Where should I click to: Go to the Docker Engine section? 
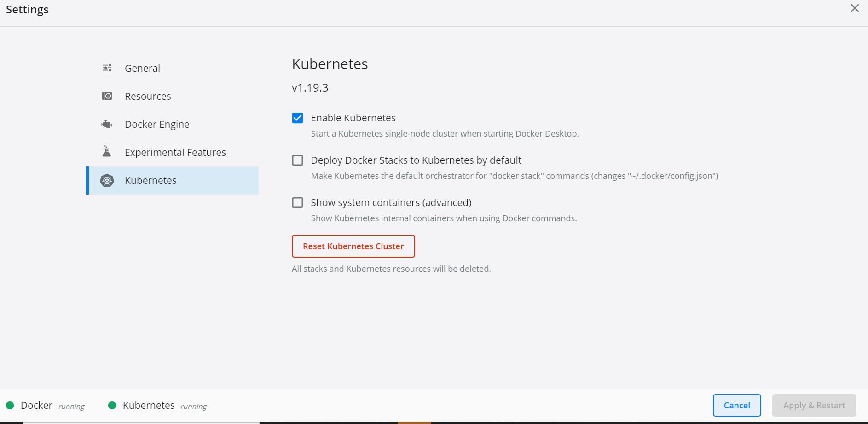coord(157,125)
